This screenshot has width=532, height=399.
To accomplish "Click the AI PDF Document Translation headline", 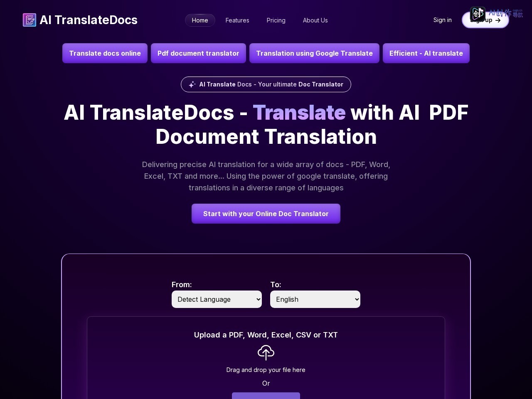I will click(x=266, y=124).
